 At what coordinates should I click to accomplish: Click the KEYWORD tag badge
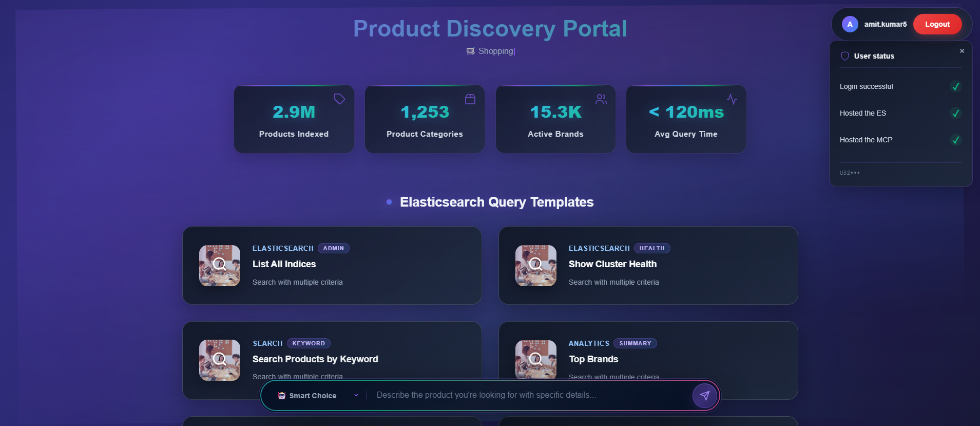[x=309, y=343]
